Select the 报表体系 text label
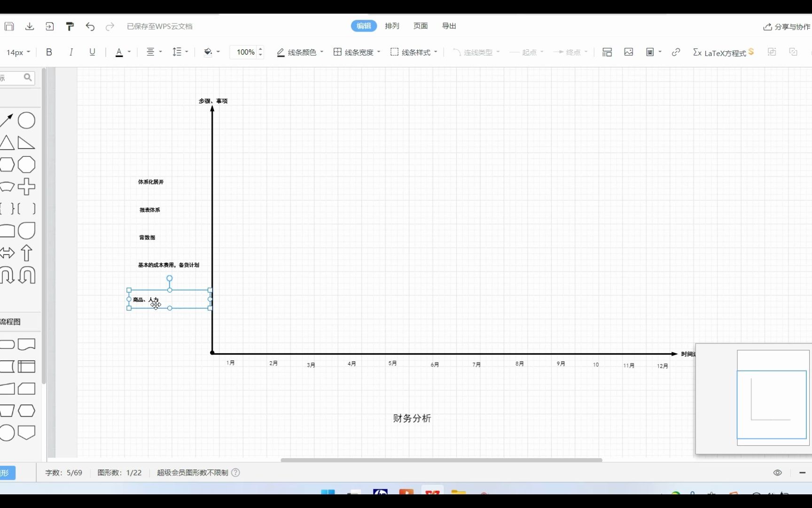812x508 pixels. [x=150, y=210]
